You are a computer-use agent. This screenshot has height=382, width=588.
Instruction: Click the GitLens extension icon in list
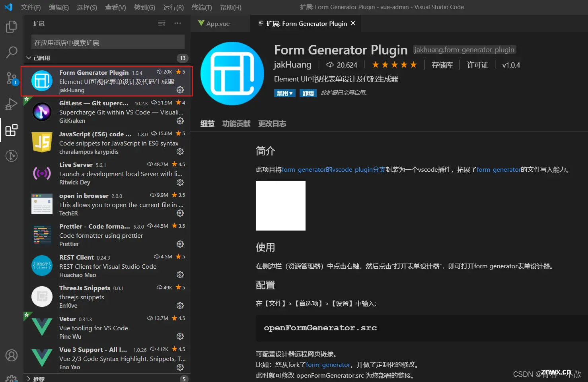(x=42, y=112)
